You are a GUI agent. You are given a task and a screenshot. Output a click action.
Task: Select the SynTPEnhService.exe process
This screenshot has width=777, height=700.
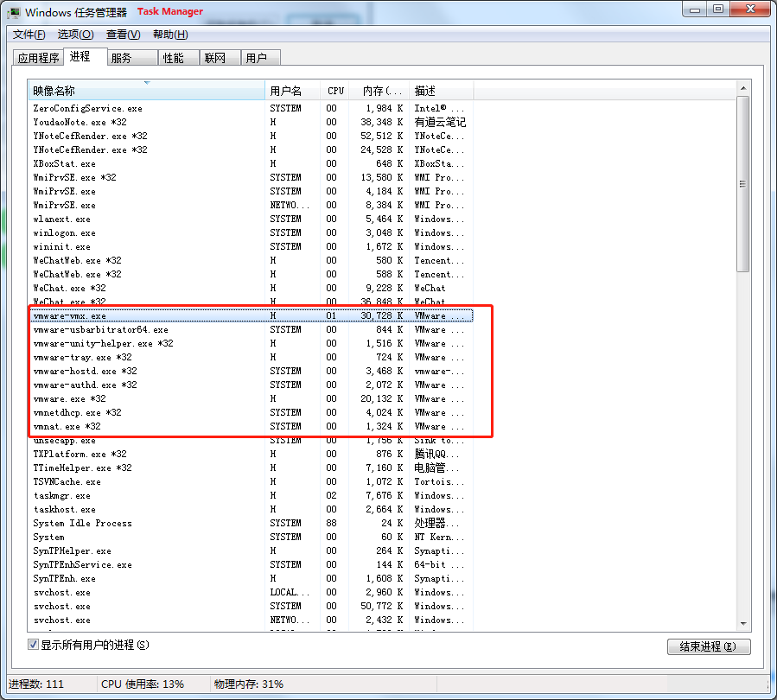click(x=251, y=565)
